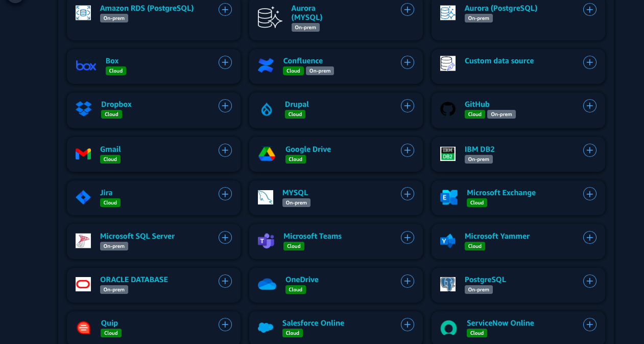Click the Salesforce Online cloud logo
The height and width of the screenshot is (344, 644).
[x=266, y=328]
